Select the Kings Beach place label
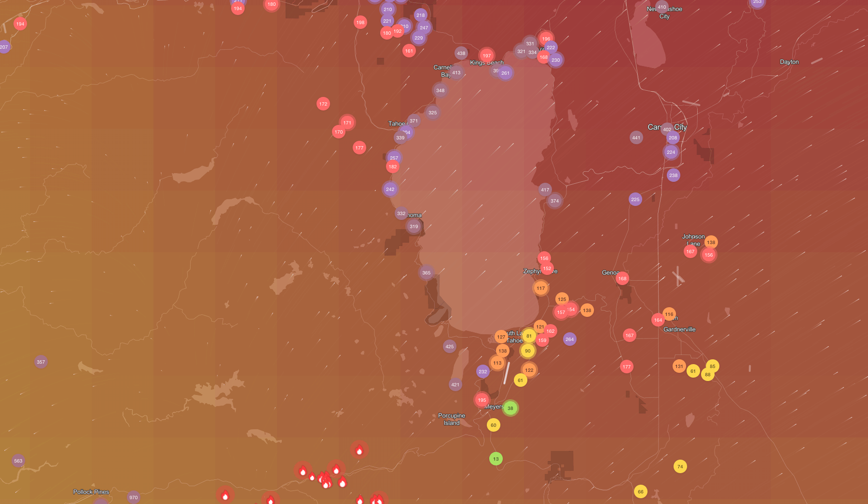The image size is (868, 504). click(487, 63)
